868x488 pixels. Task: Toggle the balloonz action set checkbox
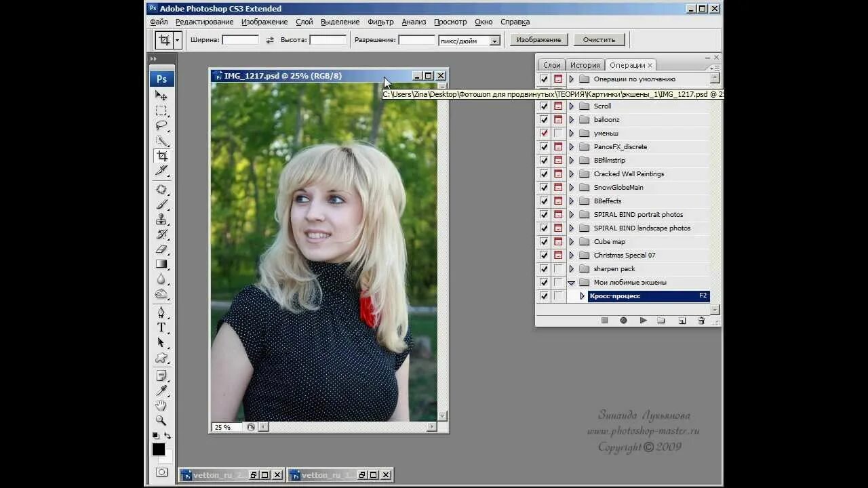click(544, 119)
